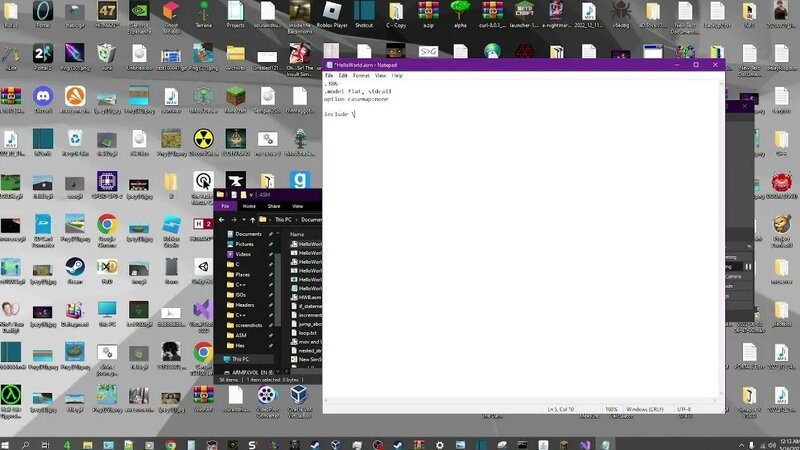Open Google Chrome from the taskbar

(170, 445)
